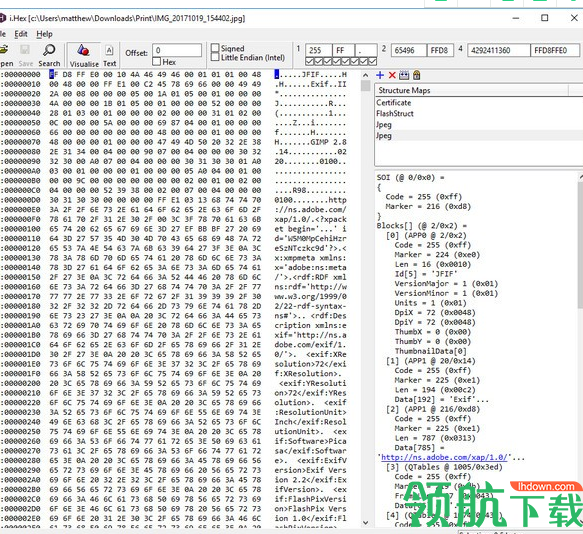The width and height of the screenshot is (583, 534).
Task: Click the 'VersionMinor = 1 (0x01)' line
Action: [446, 293]
